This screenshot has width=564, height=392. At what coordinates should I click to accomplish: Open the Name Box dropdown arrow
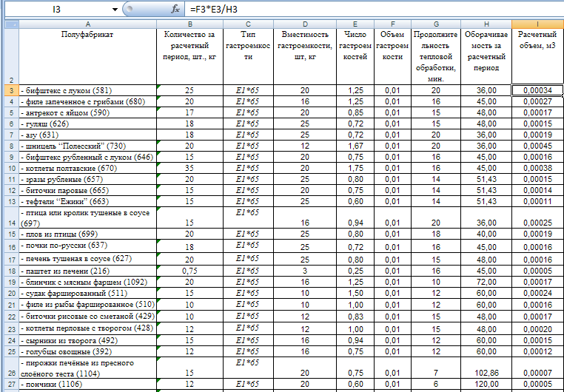115,10
